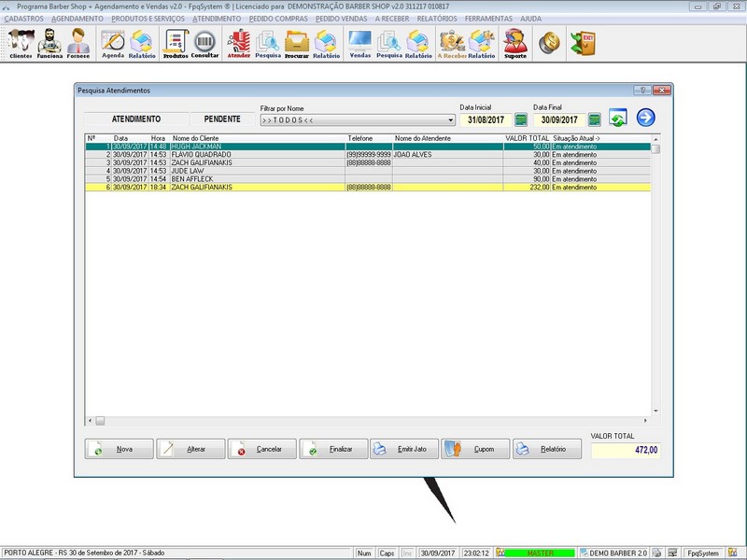Click the refresh search icon
This screenshot has width=747, height=560.
(618, 118)
